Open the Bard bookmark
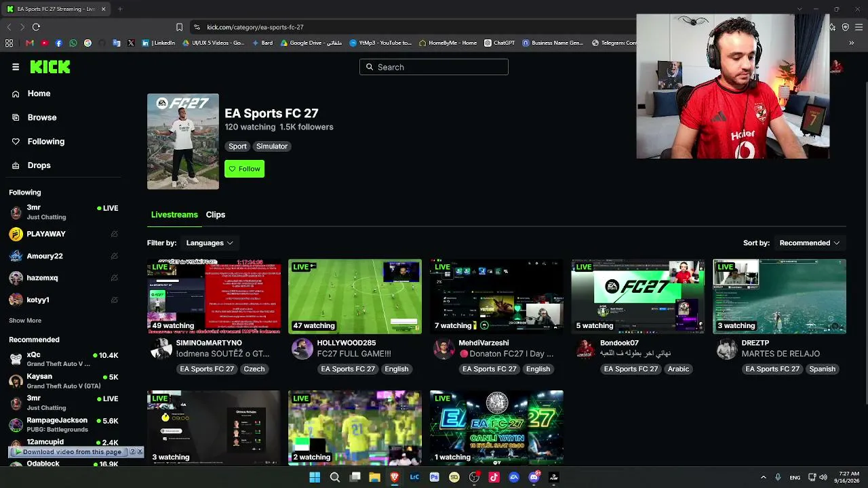 262,43
